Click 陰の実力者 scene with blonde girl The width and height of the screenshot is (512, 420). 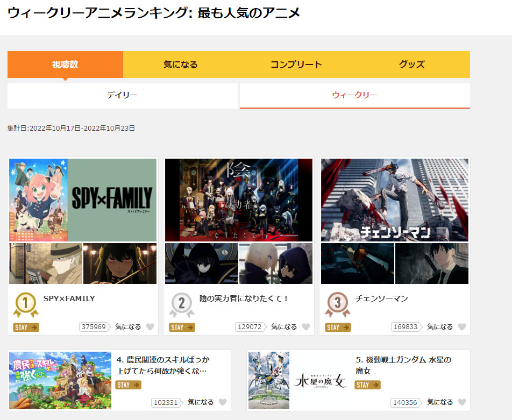(276, 264)
